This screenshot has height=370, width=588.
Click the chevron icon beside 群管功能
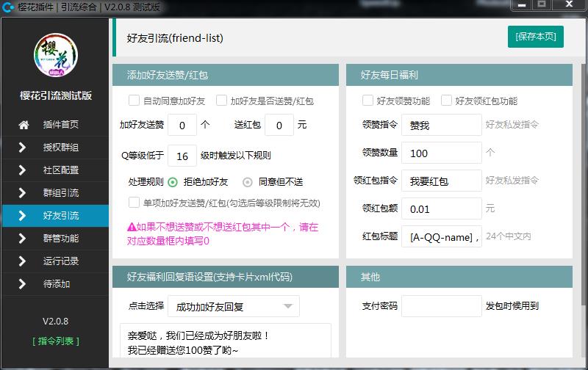(22, 239)
